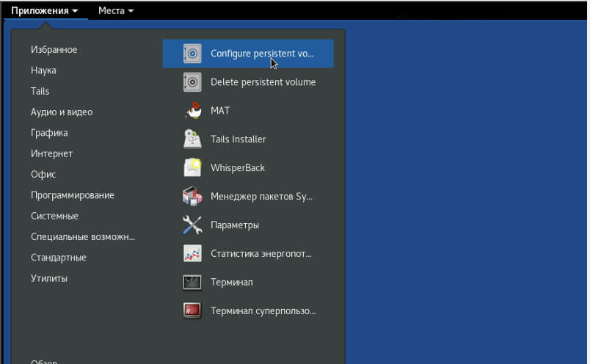Select the Стандартные category
The height and width of the screenshot is (364, 590).
[x=59, y=258]
